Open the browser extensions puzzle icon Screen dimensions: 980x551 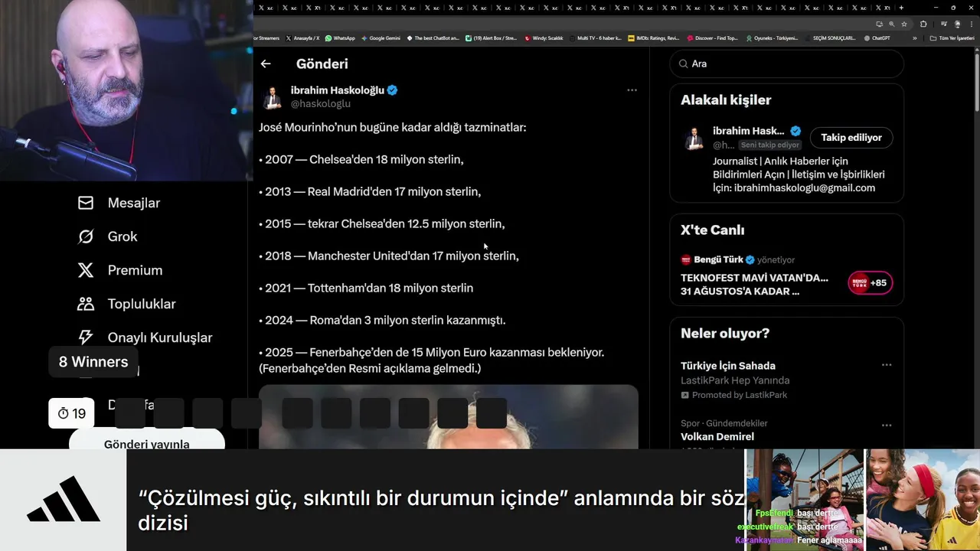tap(923, 24)
